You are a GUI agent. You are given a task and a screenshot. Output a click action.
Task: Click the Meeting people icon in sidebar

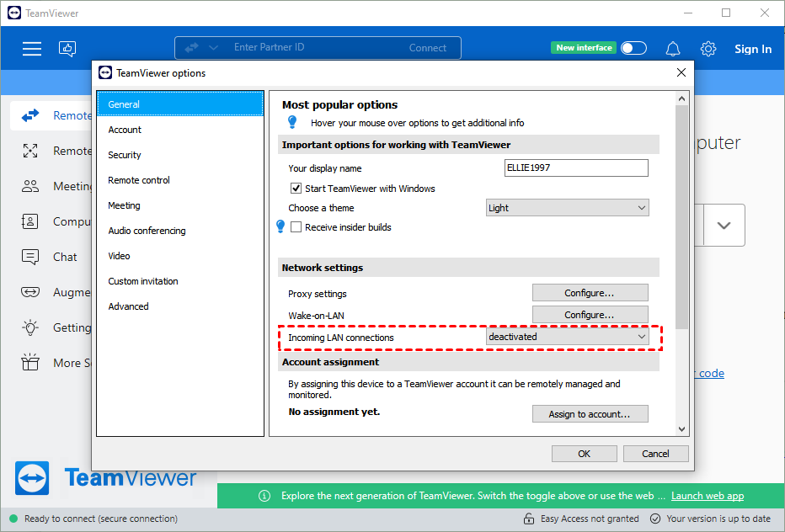tap(31, 186)
